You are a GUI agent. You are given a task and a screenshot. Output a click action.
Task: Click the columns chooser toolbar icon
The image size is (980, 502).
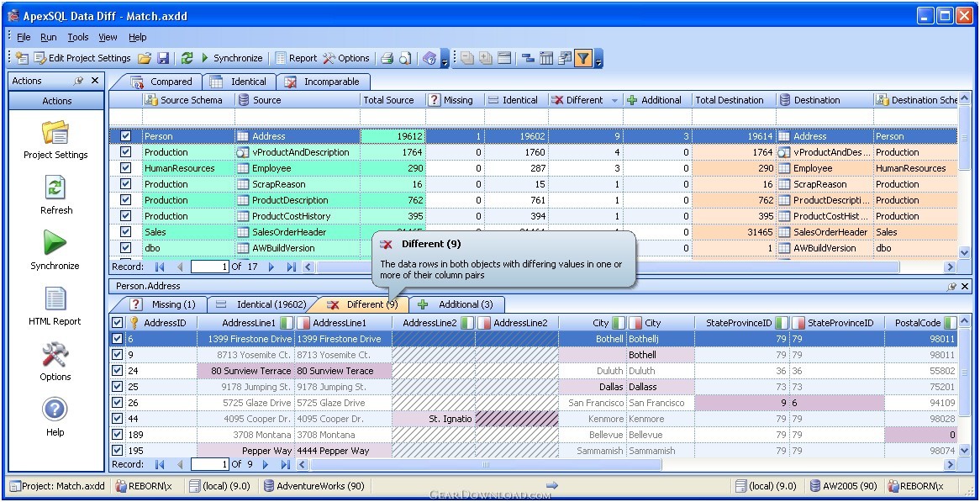(547, 58)
